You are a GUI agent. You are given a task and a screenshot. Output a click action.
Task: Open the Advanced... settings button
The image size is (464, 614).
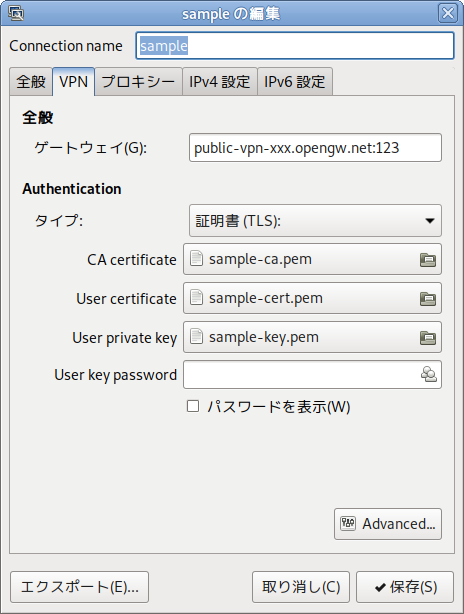(388, 524)
